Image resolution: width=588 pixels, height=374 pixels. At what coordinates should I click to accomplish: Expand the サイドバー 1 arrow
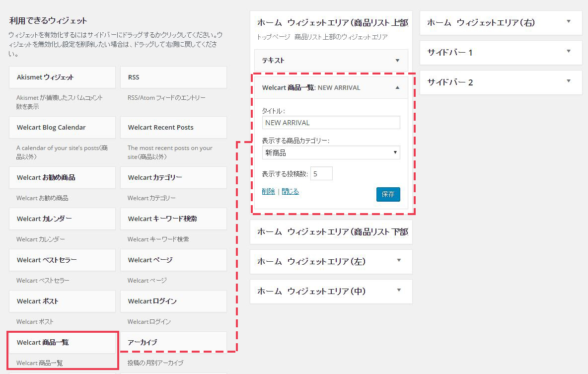pos(569,51)
